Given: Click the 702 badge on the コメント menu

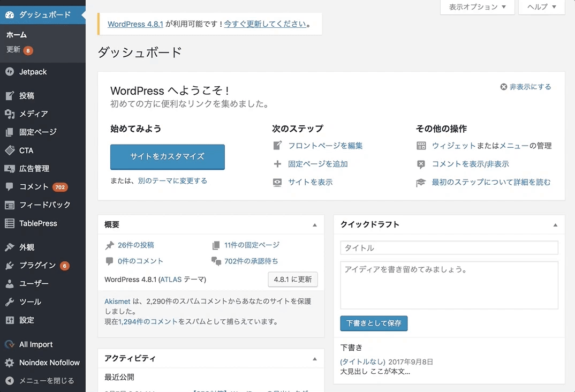Looking at the screenshot, I should (60, 187).
